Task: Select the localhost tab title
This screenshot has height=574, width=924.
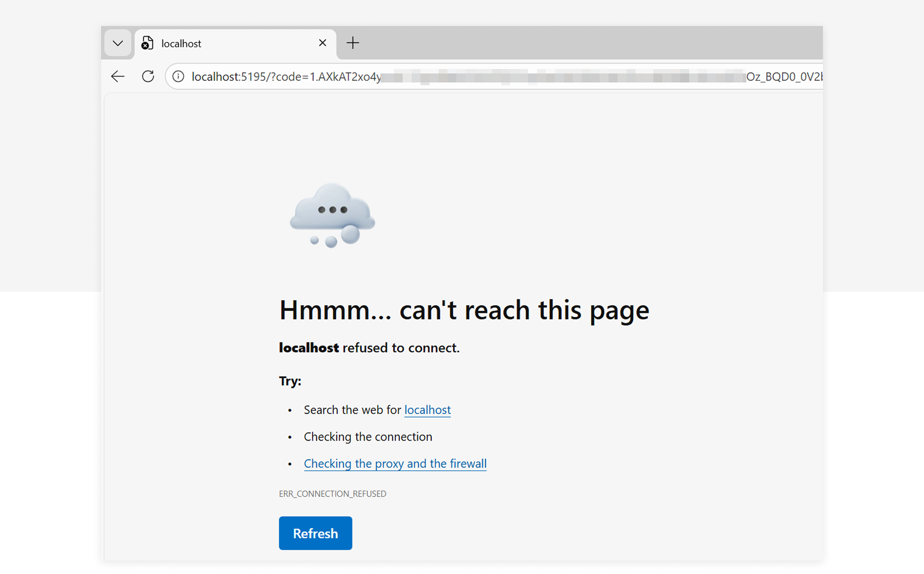Action: coord(180,43)
